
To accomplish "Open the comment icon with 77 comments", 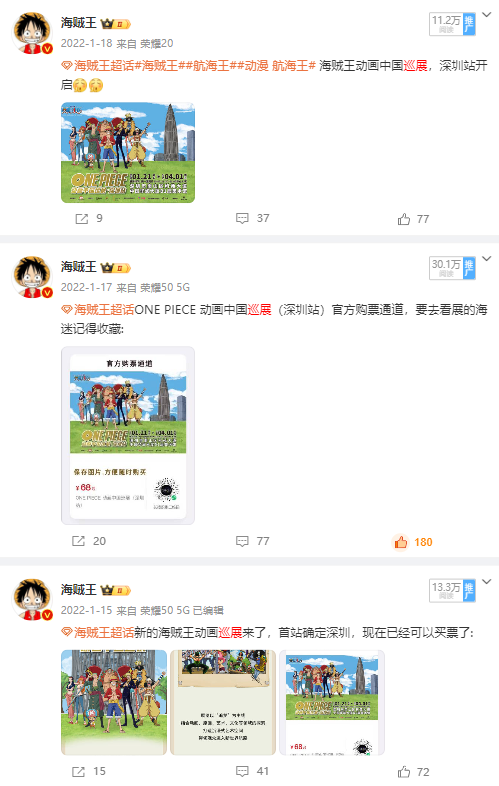I will tap(242, 541).
